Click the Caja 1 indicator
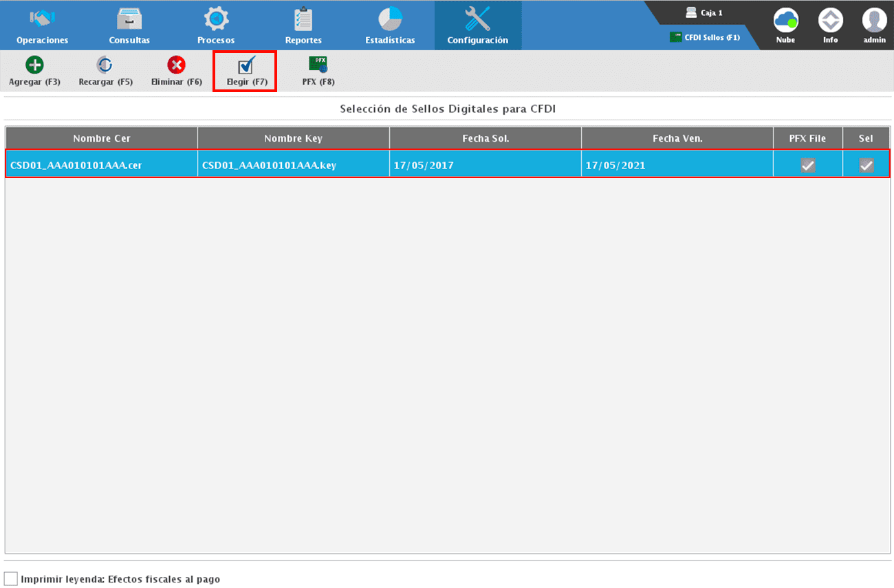The height and width of the screenshot is (588, 894). [x=705, y=13]
